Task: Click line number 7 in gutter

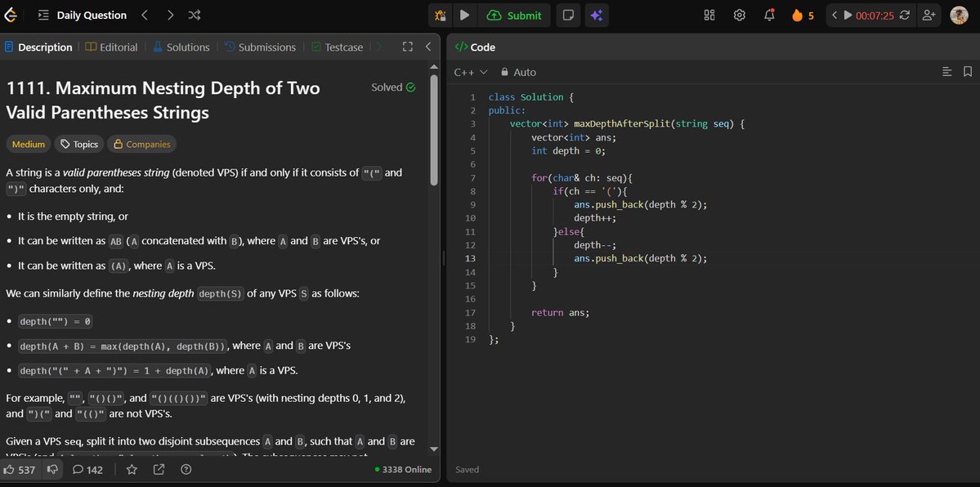Action: pyautogui.click(x=472, y=178)
